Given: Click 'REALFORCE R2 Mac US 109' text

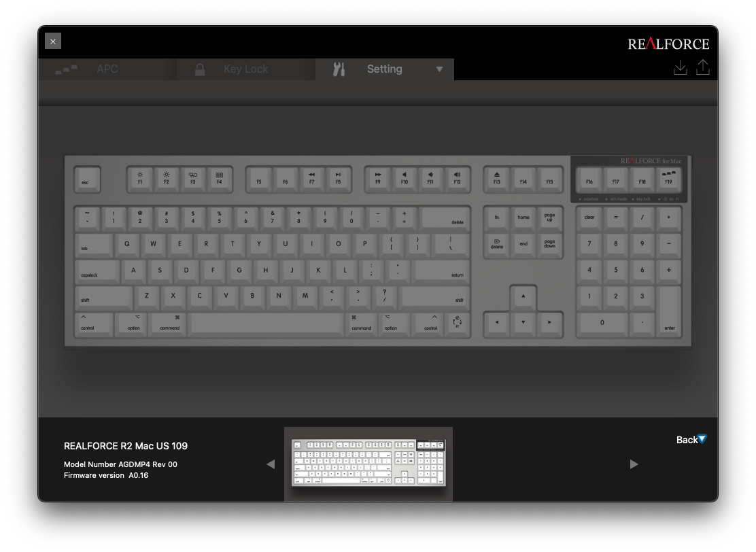Looking at the screenshot, I should [x=126, y=446].
